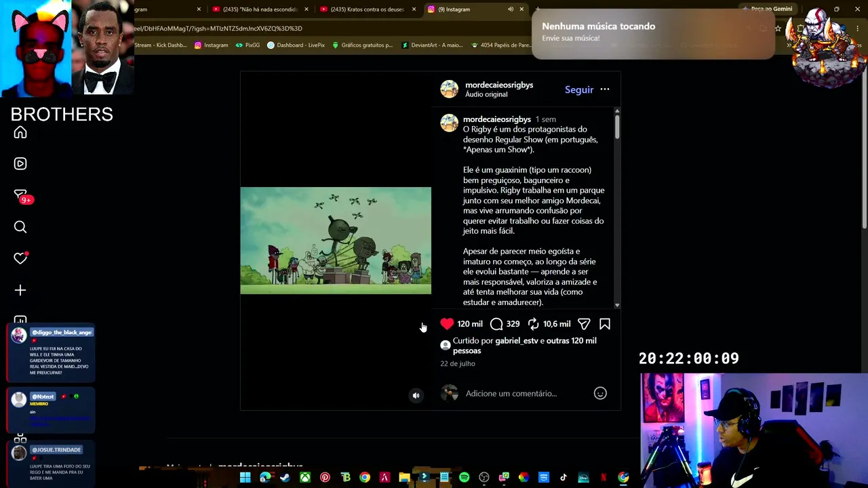Open the Windows Start menu
Image resolution: width=868 pixels, height=488 pixels.
[x=245, y=478]
